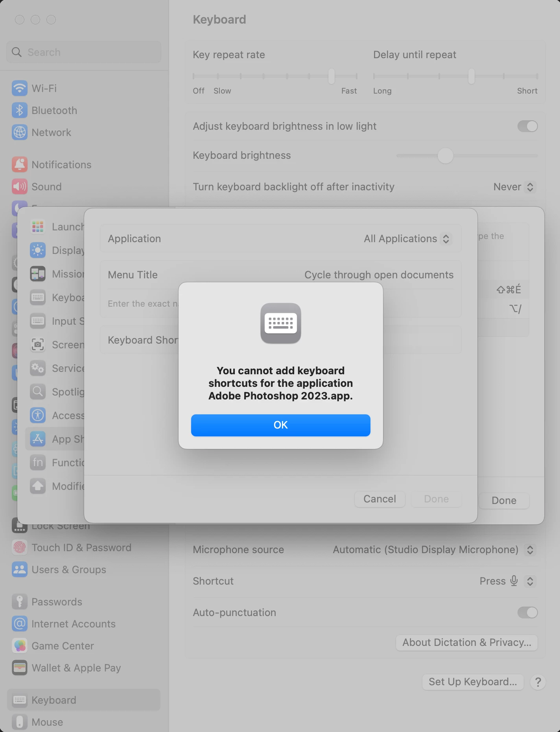This screenshot has width=560, height=732.
Task: Click Cancel in the add shortcut sheet
Action: pos(379,499)
